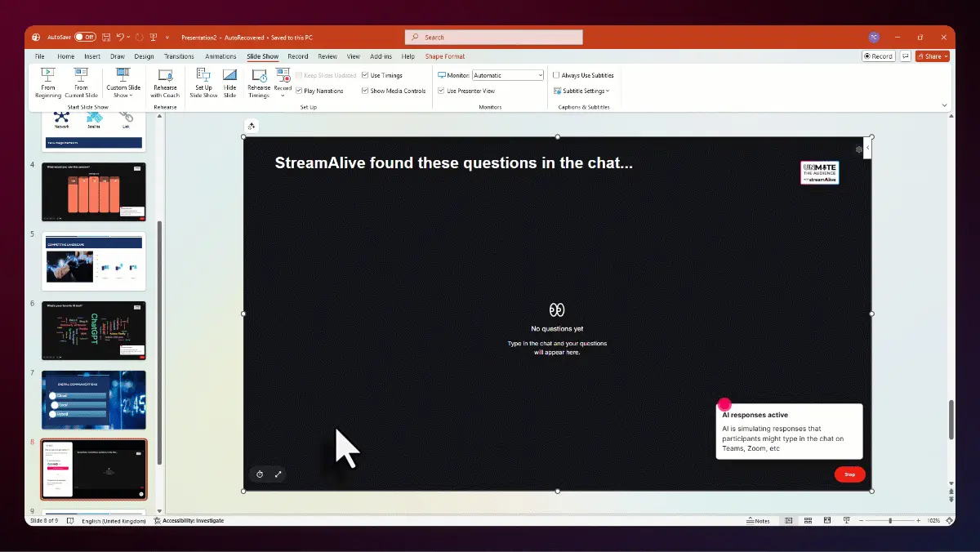The image size is (980, 552).
Task: Click the zoom level slider
Action: point(891,520)
